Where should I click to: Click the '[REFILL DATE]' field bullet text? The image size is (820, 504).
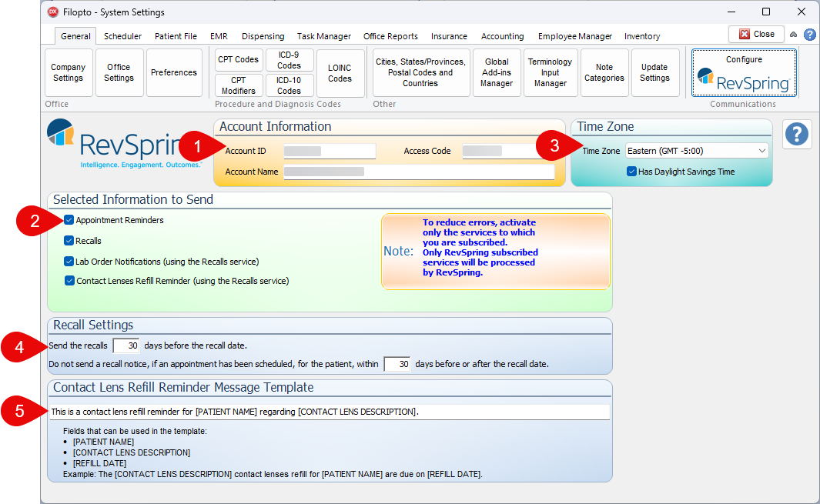pyautogui.click(x=99, y=463)
